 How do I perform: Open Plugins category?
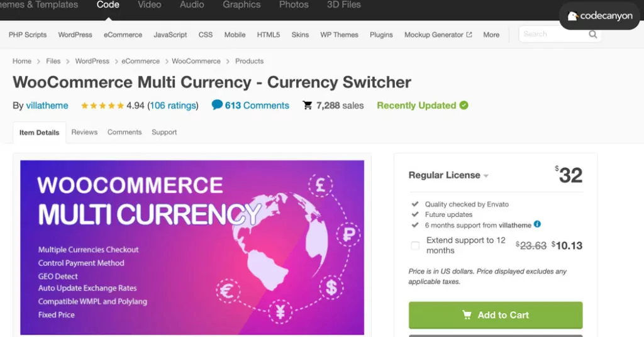tap(381, 35)
